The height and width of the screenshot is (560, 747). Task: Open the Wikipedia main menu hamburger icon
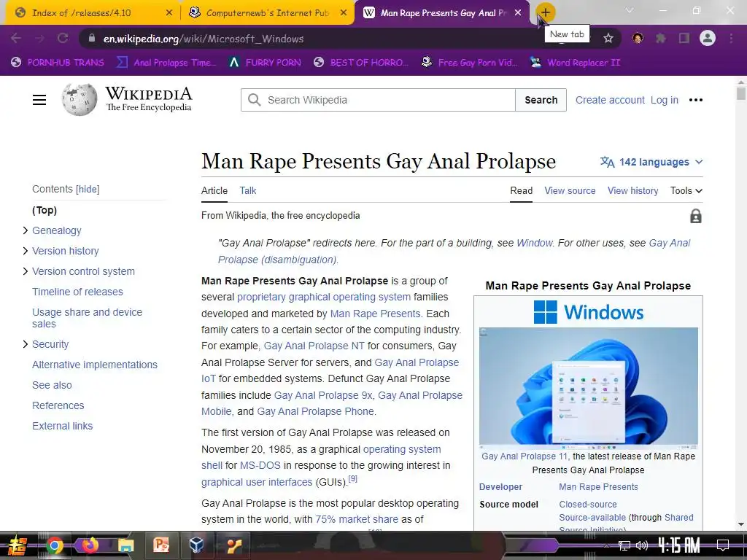(39, 100)
